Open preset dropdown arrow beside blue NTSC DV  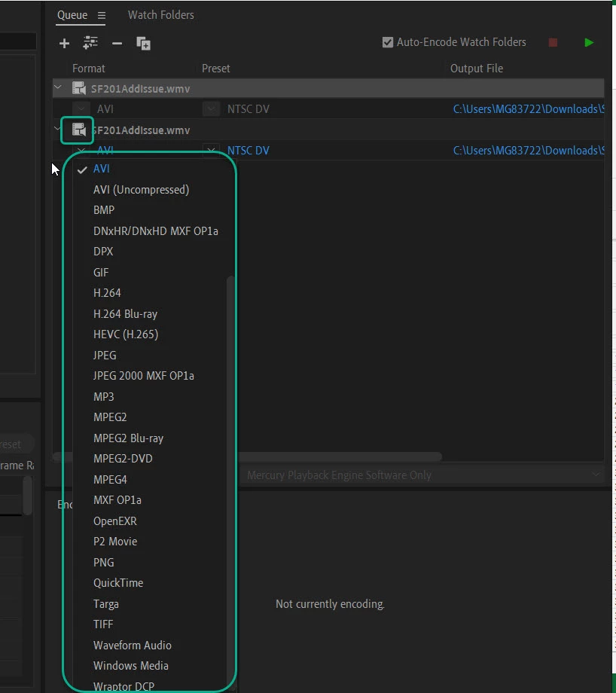(x=211, y=149)
